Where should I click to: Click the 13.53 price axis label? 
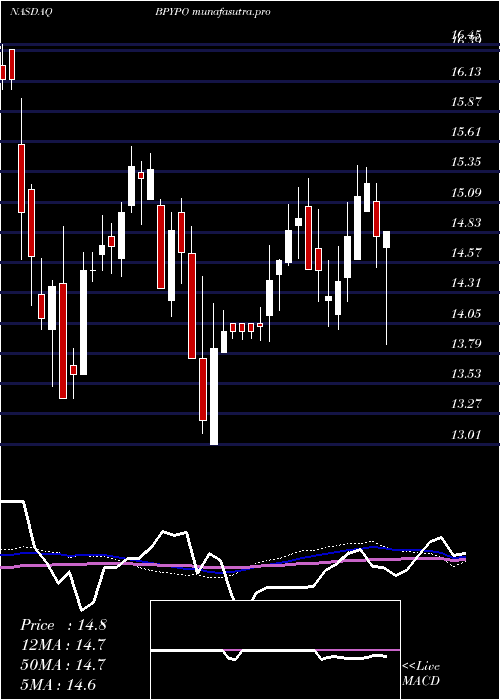pos(467,374)
